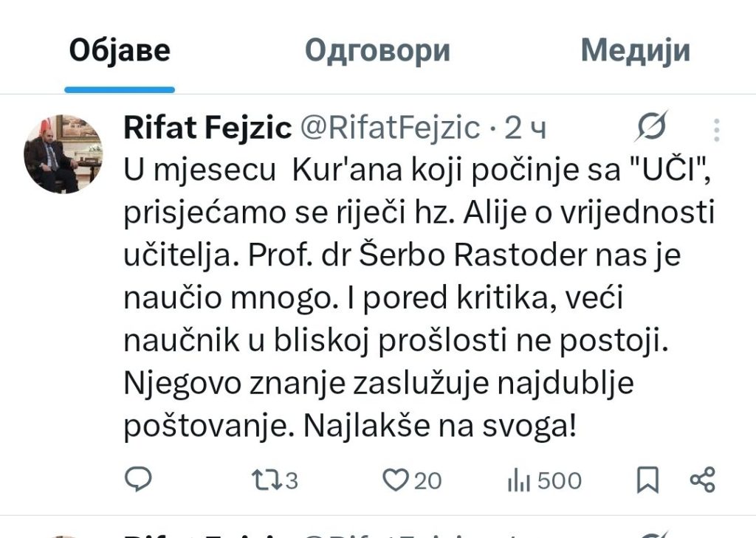Click the share icon on the post

702,480
